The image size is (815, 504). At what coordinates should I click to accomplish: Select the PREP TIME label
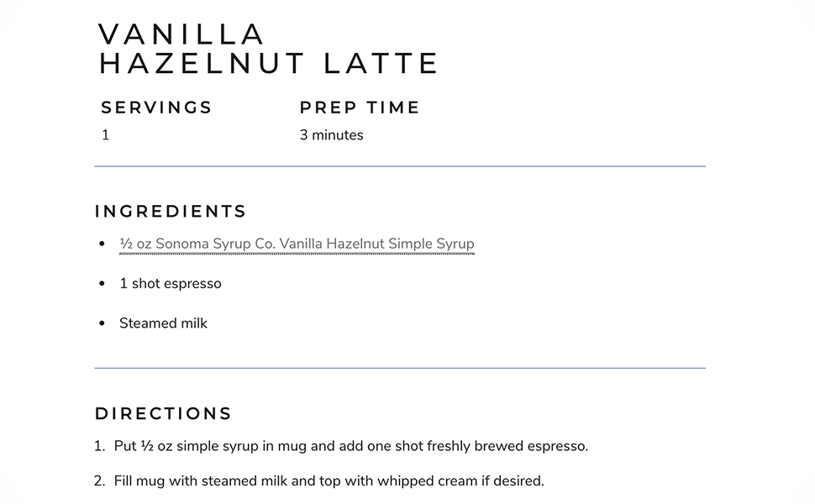click(x=360, y=108)
